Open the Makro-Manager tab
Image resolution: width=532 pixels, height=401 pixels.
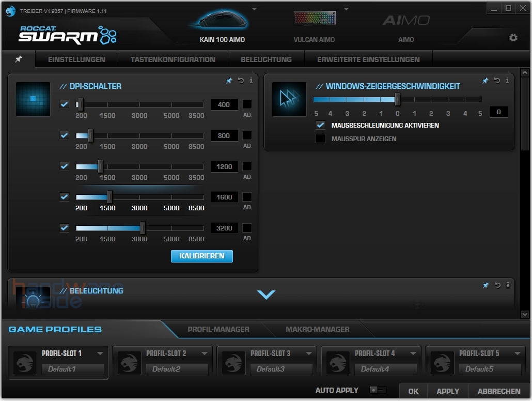coord(317,329)
